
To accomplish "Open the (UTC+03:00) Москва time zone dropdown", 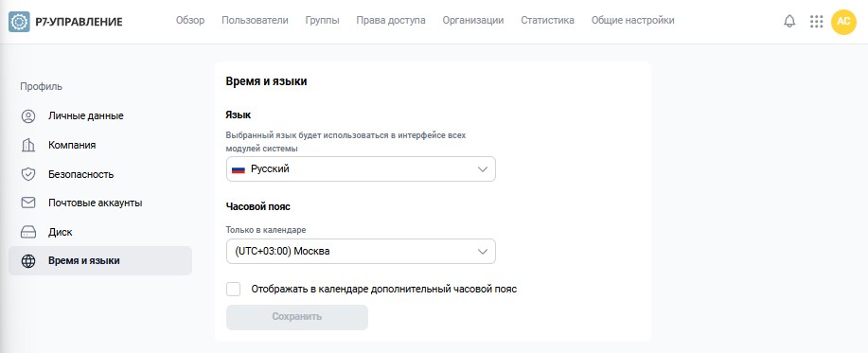I will [361, 251].
